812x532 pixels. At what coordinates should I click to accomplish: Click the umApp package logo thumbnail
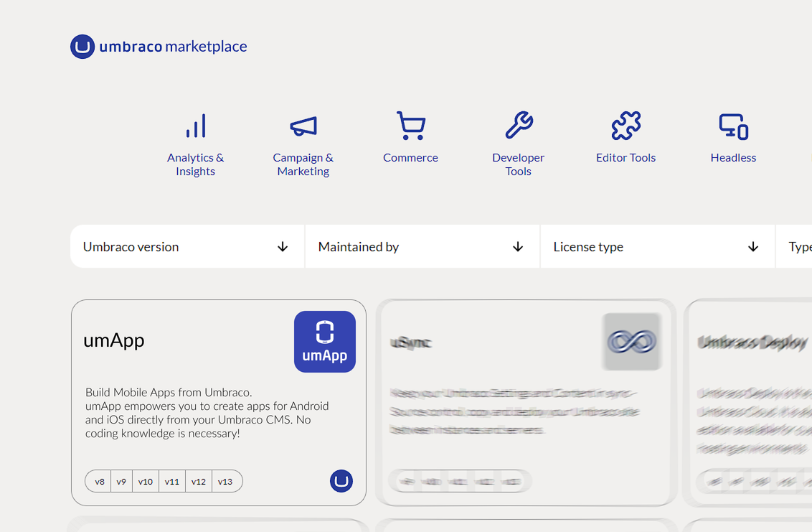point(325,342)
